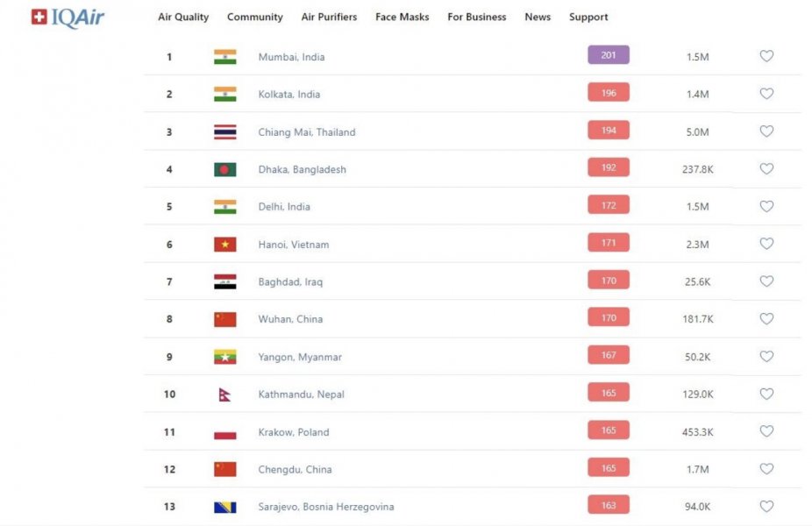812x526 pixels.
Task: Click Mumbai's purple 201 AQI badge
Action: 608,55
